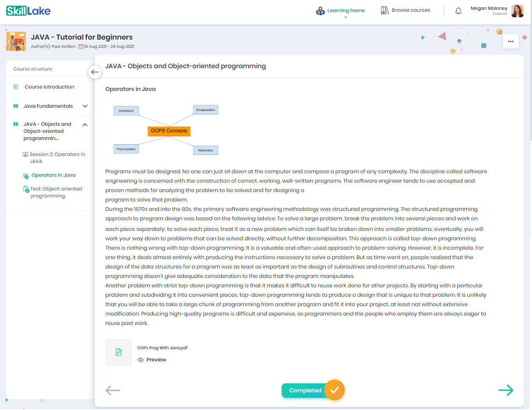Click the JAVA - Tutorial for Beginners title

[82, 37]
